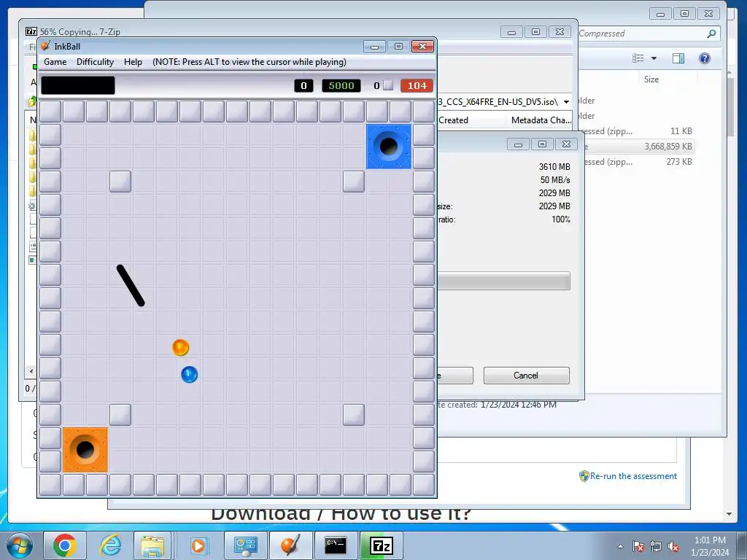Toggle the Explorer preview pane icon
The width and height of the screenshot is (747, 560).
678,58
